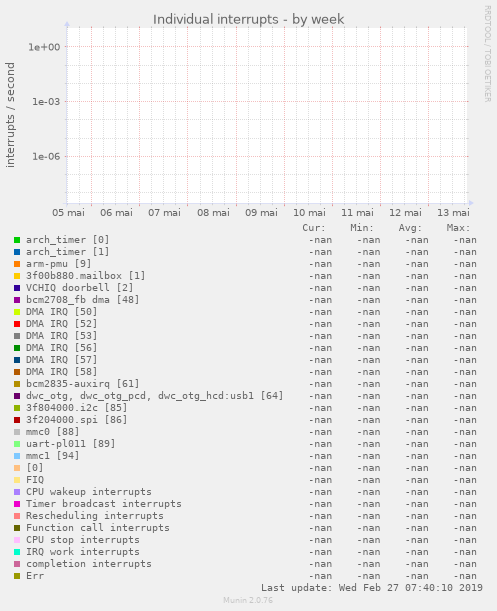Click the 1e-03 y-axis label

[x=46, y=102]
